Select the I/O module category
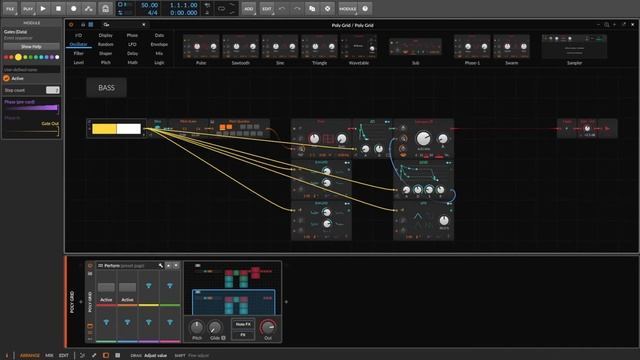This screenshot has width=640, height=360. click(78, 35)
